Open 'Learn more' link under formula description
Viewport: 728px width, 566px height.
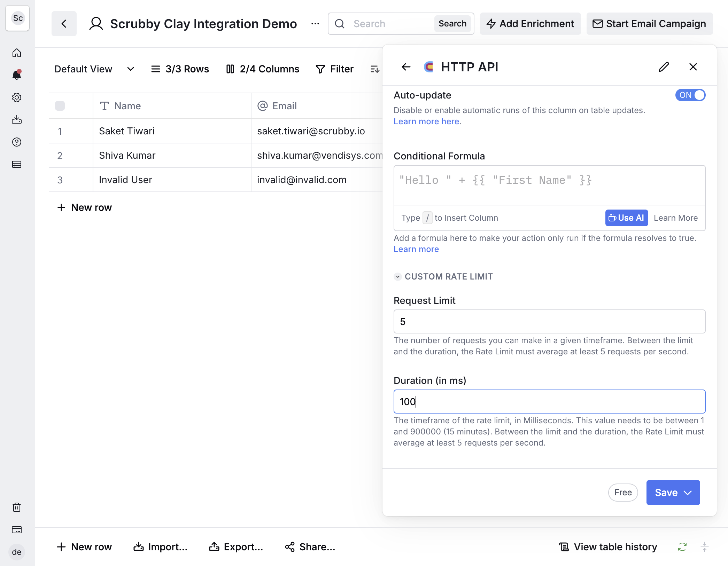point(416,249)
